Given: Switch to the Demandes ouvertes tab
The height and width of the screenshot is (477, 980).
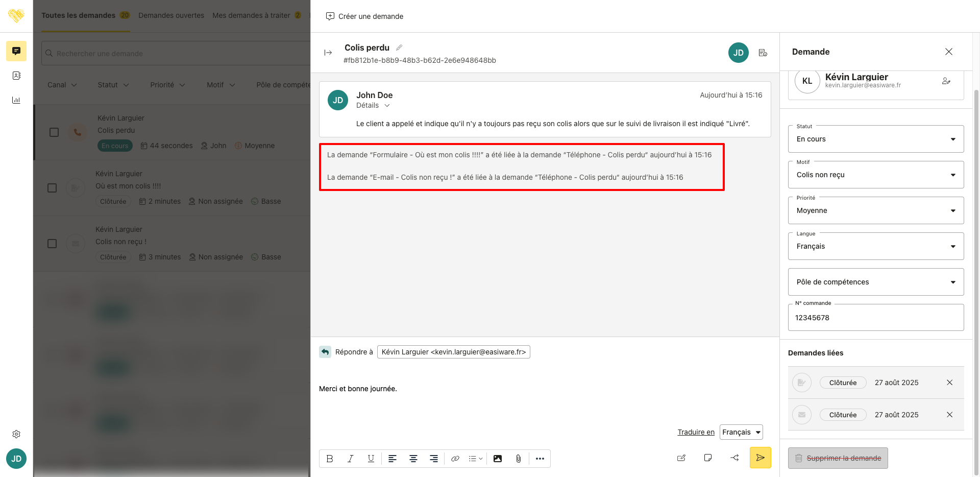Looking at the screenshot, I should tap(171, 15).
